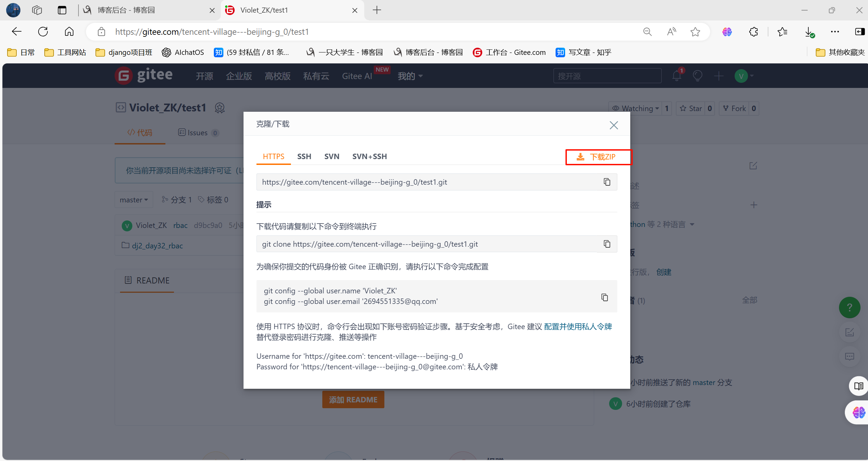The image size is (868, 461).
Task: Open the browser downloads icon
Action: (x=809, y=32)
